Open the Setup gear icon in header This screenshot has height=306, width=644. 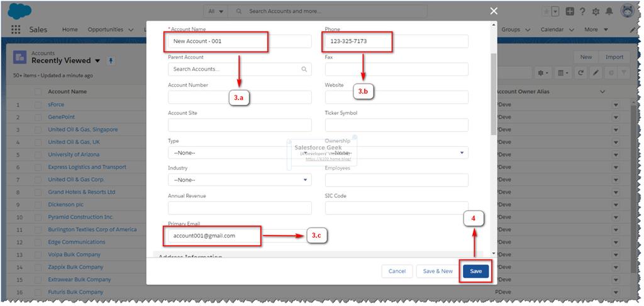click(x=596, y=12)
